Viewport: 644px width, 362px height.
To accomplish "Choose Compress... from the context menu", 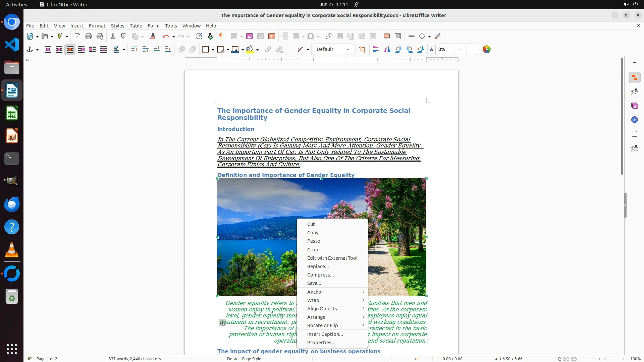I will (320, 275).
